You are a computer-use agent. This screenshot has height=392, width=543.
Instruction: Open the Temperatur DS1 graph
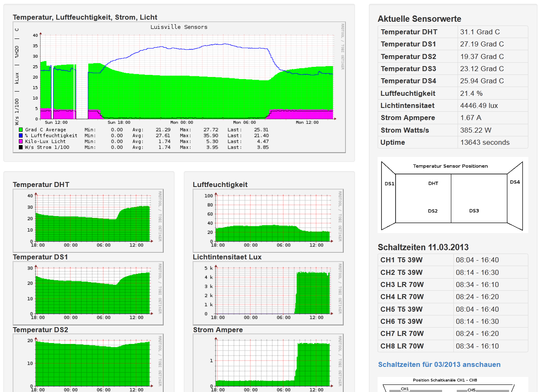(x=88, y=293)
